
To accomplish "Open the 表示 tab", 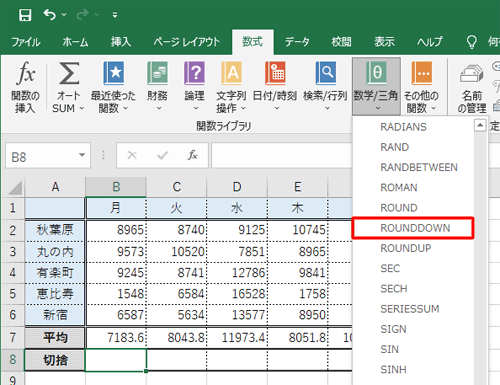I will (384, 42).
